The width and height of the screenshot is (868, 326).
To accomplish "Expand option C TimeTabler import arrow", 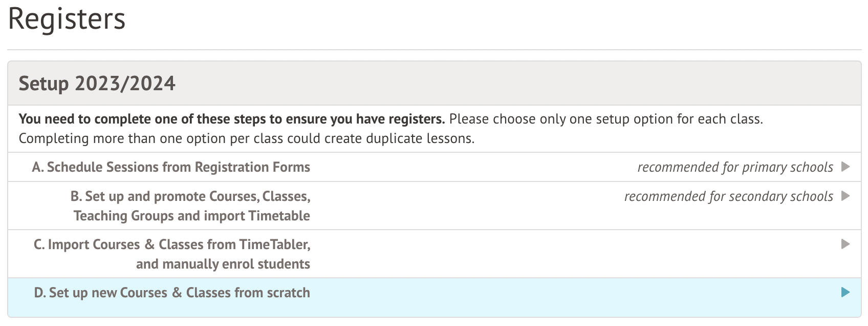I will (845, 244).
